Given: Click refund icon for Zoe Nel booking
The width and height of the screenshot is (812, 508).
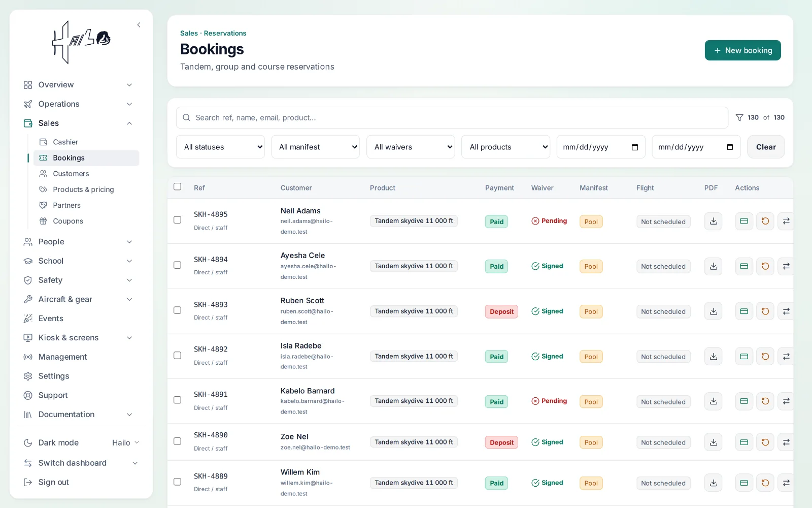Looking at the screenshot, I should click(x=765, y=442).
